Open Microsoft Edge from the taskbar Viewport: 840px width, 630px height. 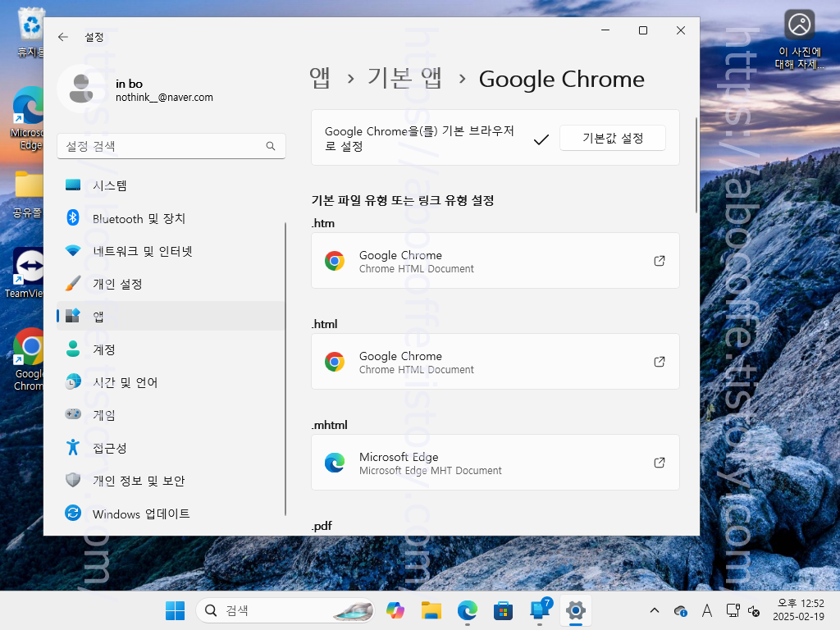pos(467,610)
